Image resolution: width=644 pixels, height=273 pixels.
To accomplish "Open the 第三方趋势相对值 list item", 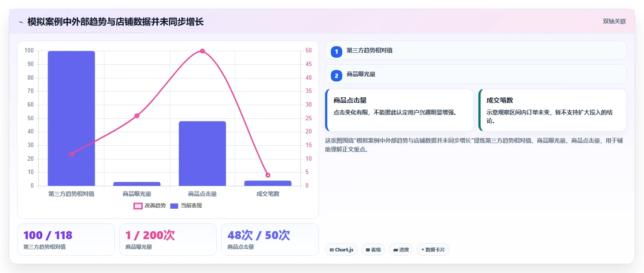I will (476, 50).
